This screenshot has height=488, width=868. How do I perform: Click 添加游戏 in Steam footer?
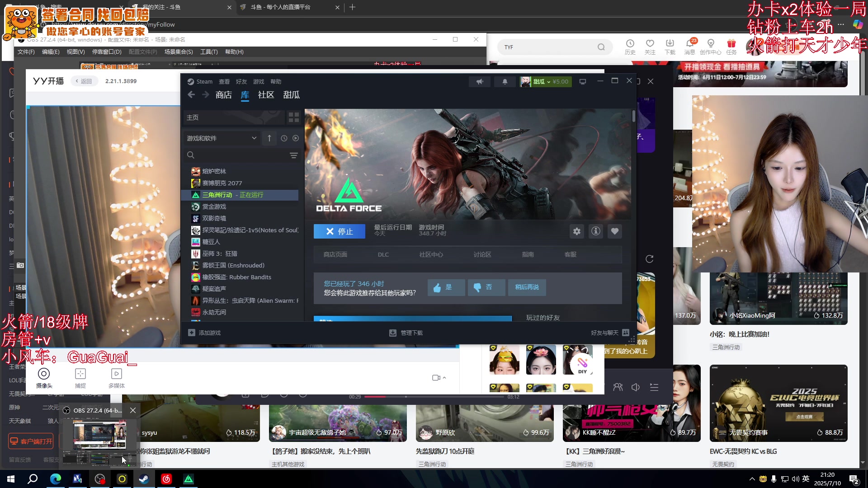tap(205, 333)
